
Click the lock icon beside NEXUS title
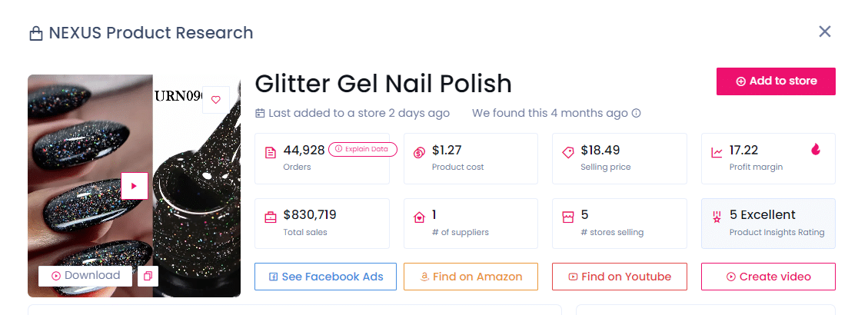[35, 34]
